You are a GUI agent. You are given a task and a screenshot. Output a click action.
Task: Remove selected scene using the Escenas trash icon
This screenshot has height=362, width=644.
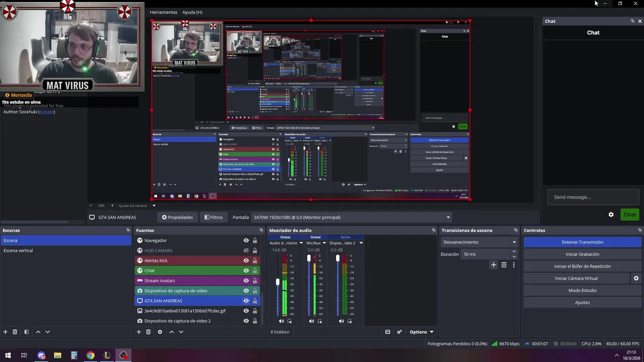click(15, 332)
